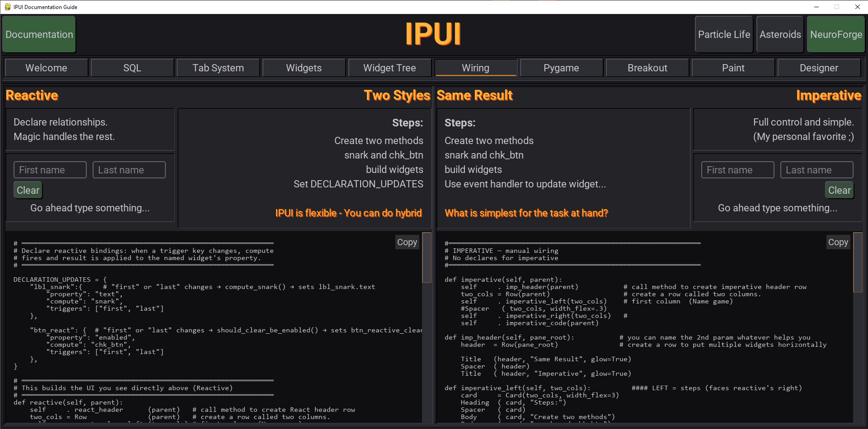Launch the Asteroids demo

780,34
